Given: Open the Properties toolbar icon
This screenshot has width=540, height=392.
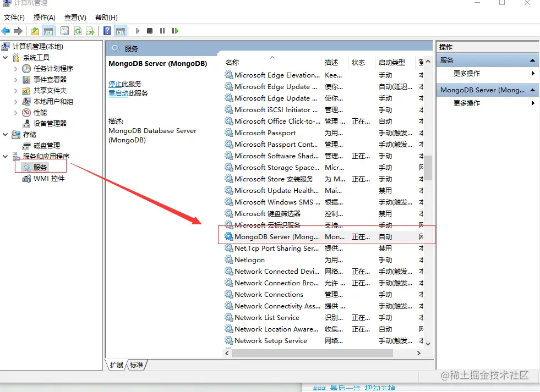Looking at the screenshot, I should pyautogui.click(x=64, y=31).
